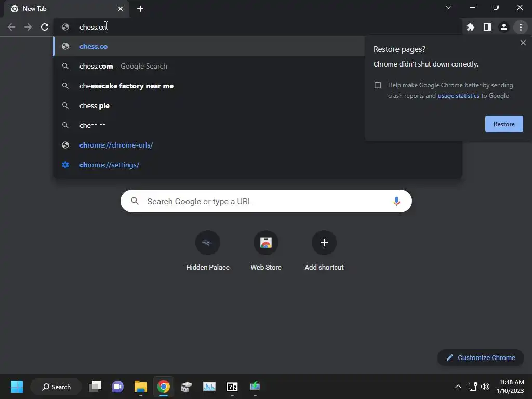Click the Search Google or type a URL box
This screenshot has width=532, height=399.
point(266,201)
